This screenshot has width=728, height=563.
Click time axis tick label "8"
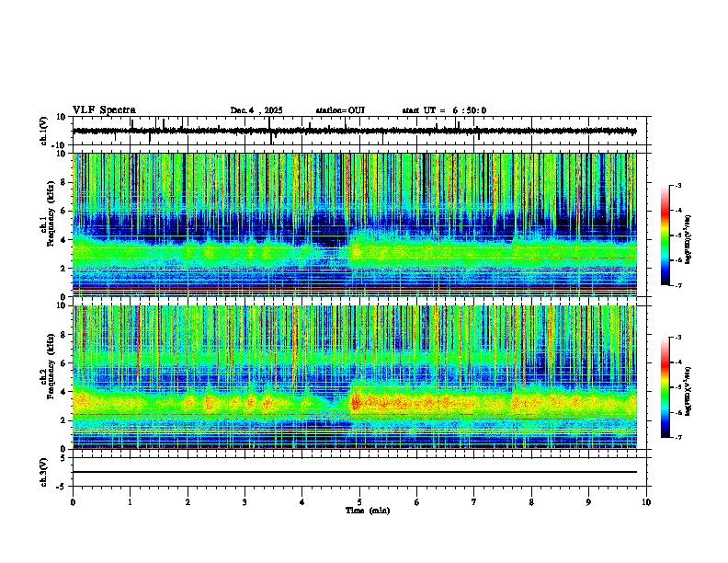click(x=531, y=502)
